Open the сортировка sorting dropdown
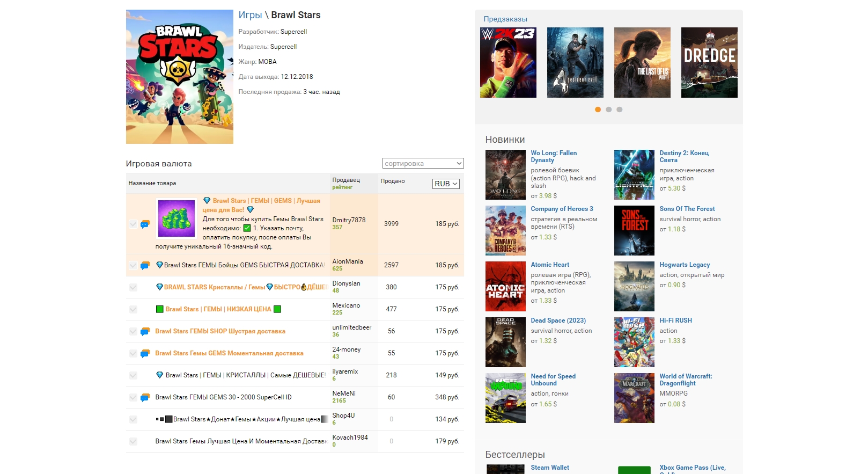 pyautogui.click(x=423, y=163)
